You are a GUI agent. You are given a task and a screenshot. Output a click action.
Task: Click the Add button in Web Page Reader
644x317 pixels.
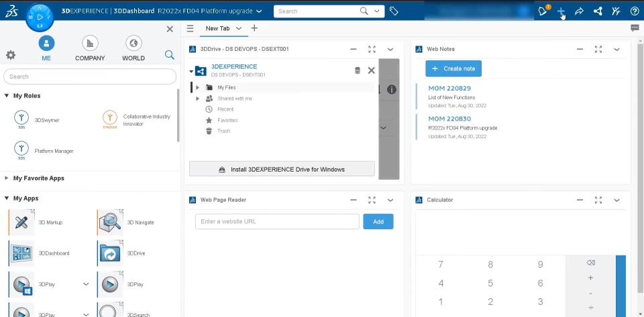[378, 221]
